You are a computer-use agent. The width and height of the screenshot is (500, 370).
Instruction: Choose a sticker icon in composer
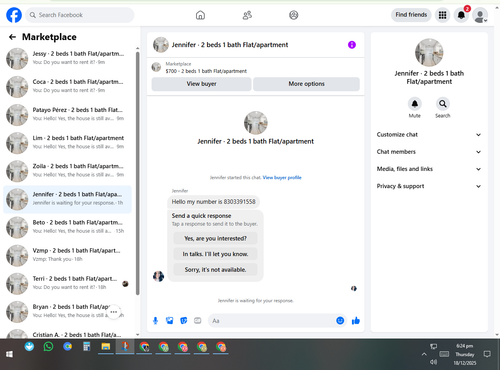[184, 321]
